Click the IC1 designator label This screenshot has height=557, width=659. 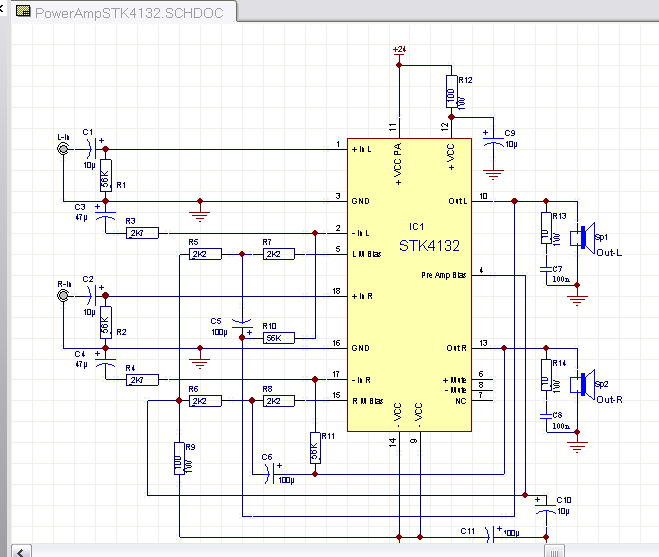coord(416,227)
